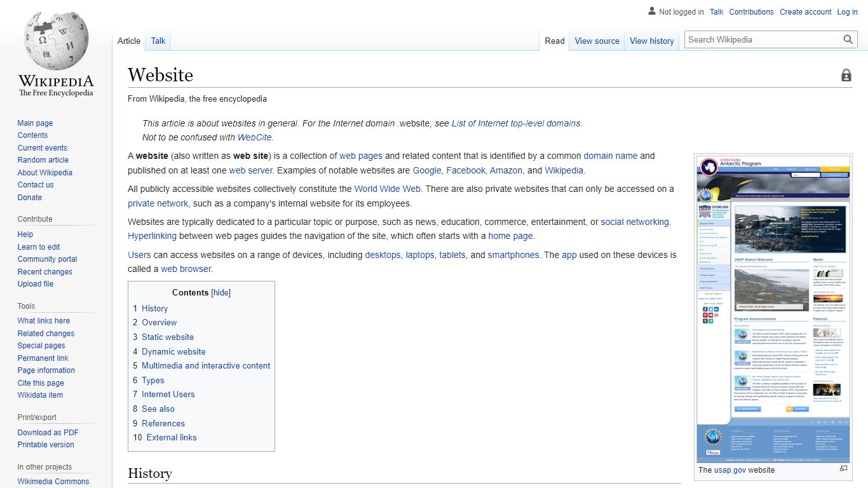Screen dimensions: 868x488
Task: Jump to See also section
Action: click(158, 409)
